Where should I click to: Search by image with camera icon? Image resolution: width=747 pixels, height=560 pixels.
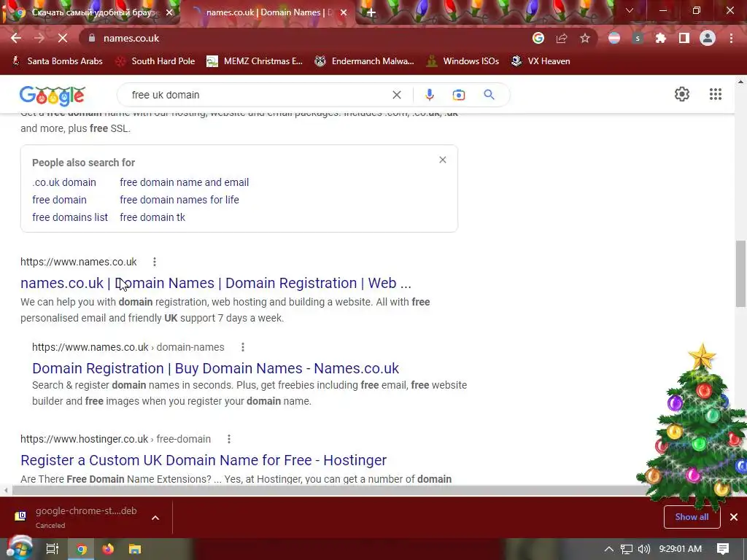[458, 95]
